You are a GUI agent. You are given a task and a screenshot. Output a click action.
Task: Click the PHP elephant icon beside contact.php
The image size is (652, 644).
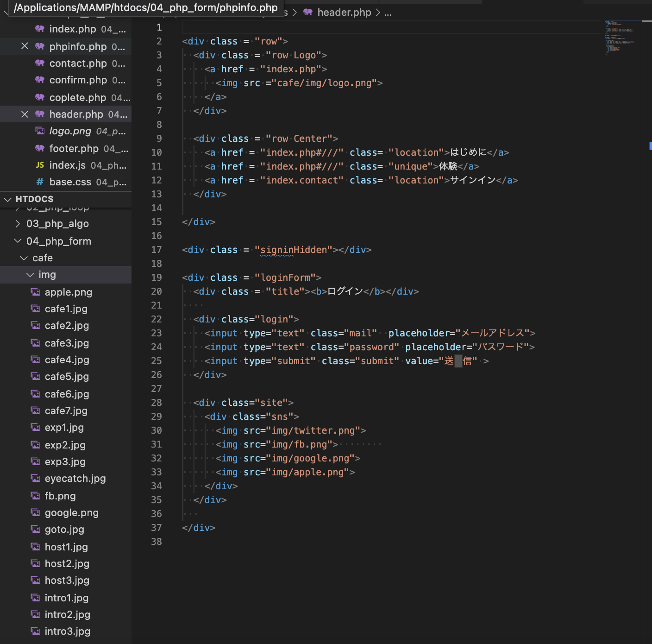click(40, 63)
